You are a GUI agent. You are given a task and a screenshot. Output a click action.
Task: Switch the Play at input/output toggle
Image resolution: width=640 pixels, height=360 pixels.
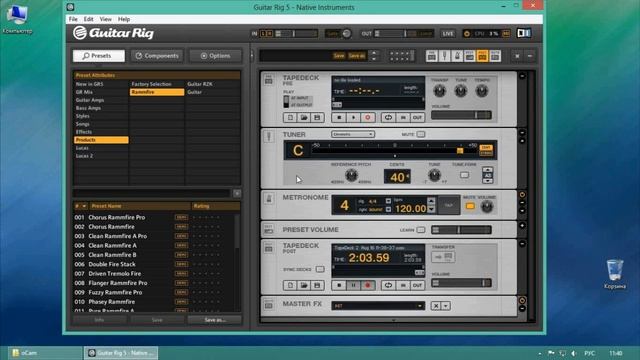click(286, 102)
